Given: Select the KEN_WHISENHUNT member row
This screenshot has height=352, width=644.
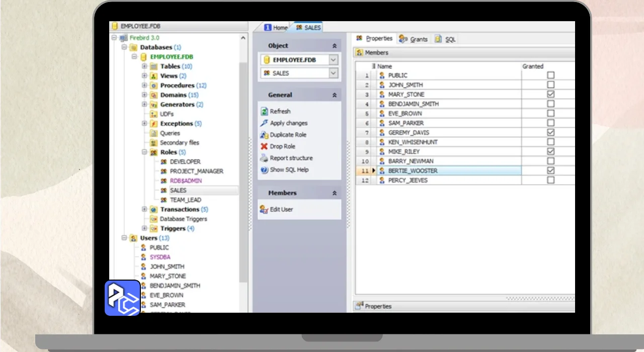Looking at the screenshot, I should pos(413,142).
